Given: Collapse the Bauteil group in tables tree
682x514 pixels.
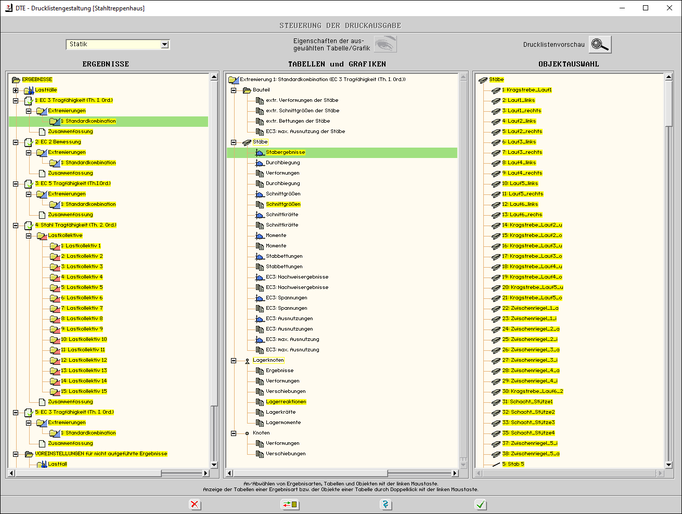Looking at the screenshot, I should click(x=232, y=90).
